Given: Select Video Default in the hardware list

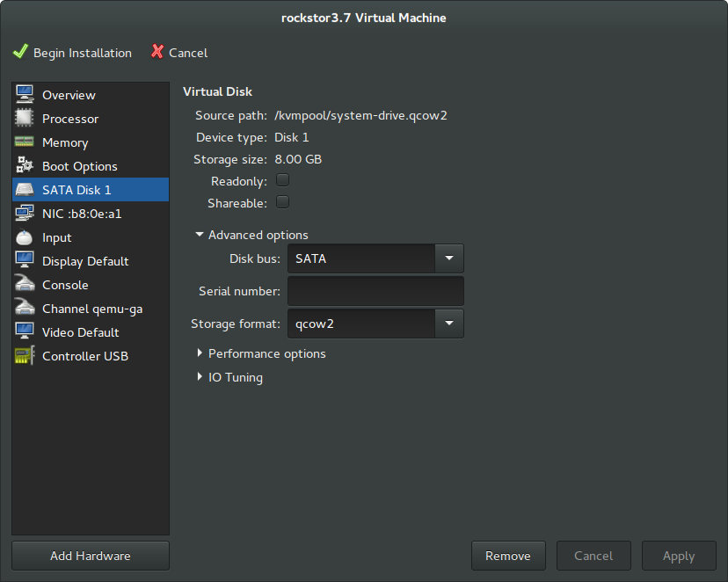Looking at the screenshot, I should tap(91, 332).
